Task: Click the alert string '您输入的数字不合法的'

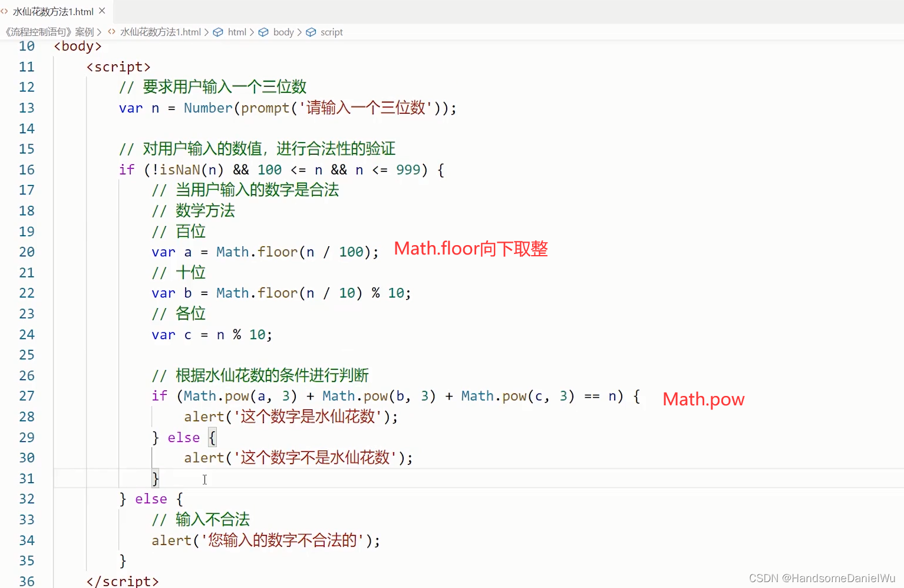Action: [x=283, y=540]
